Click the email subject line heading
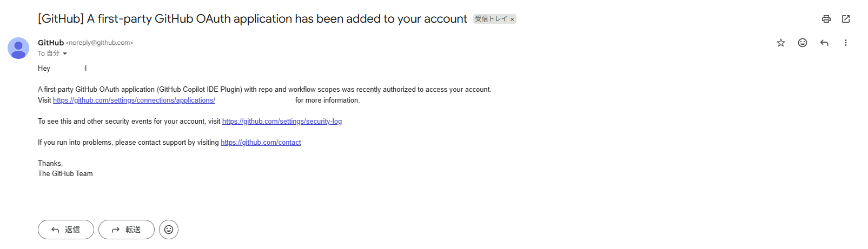 pos(252,19)
